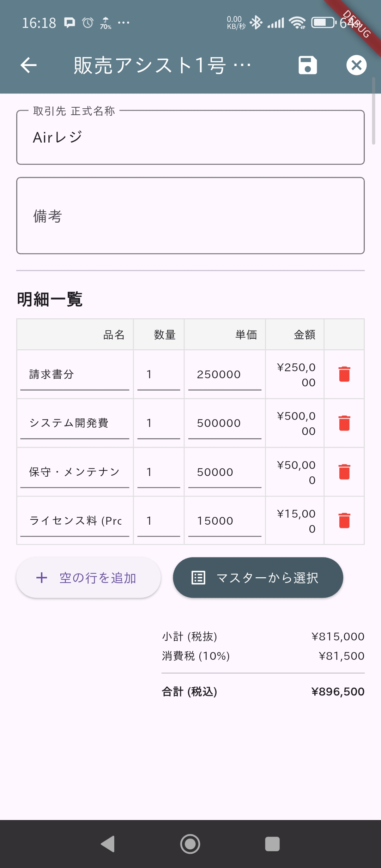
Task: Delete the 請求書分 row
Action: [x=344, y=374]
